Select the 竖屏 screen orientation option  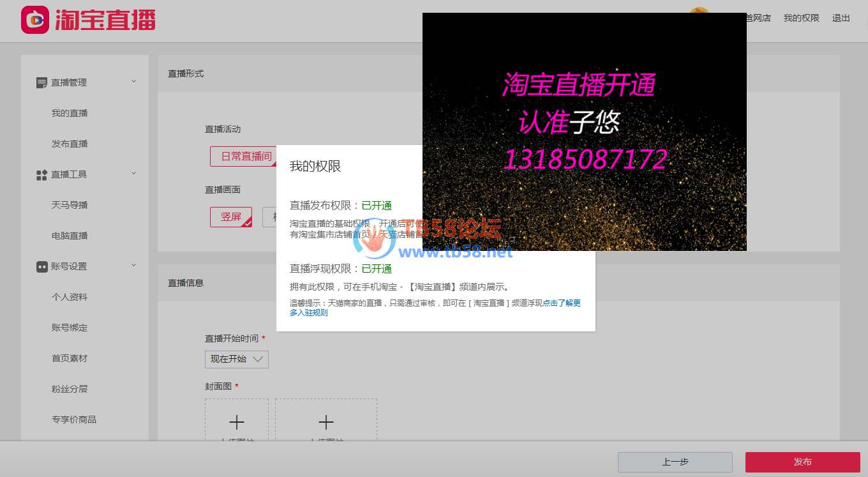231,217
